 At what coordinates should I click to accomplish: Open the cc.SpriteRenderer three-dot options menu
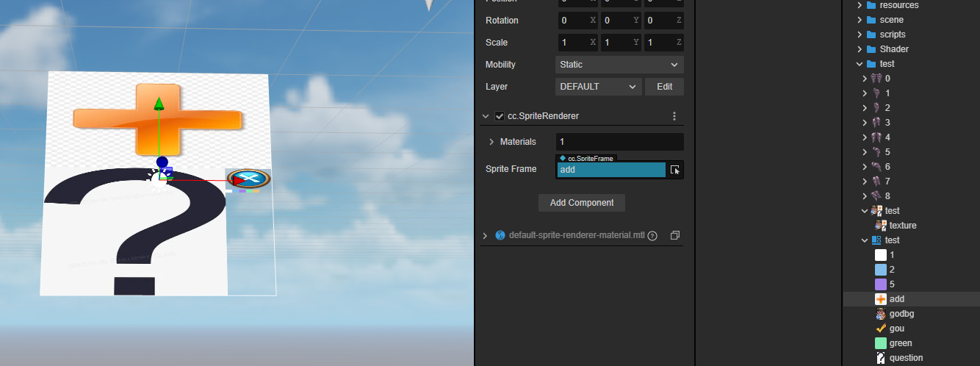(674, 116)
